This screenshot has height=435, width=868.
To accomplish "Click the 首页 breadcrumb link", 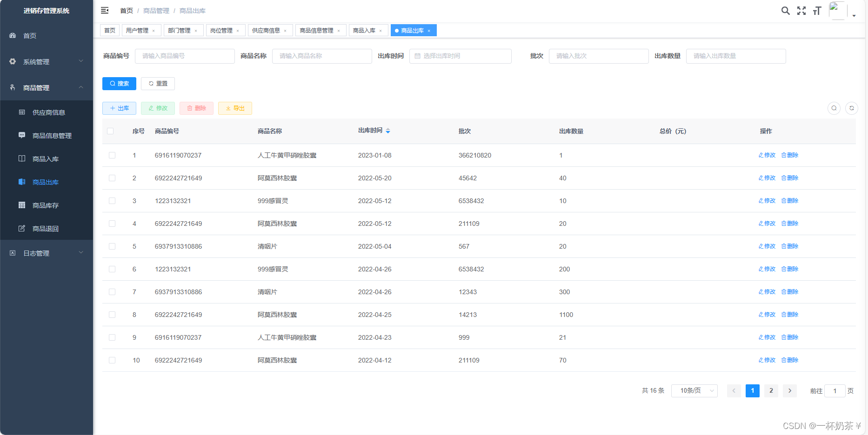I will point(127,11).
